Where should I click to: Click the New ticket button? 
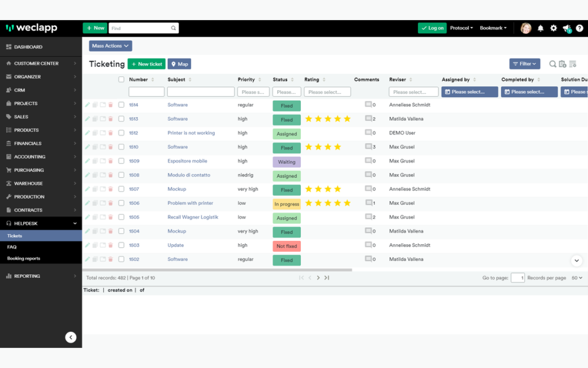point(146,64)
